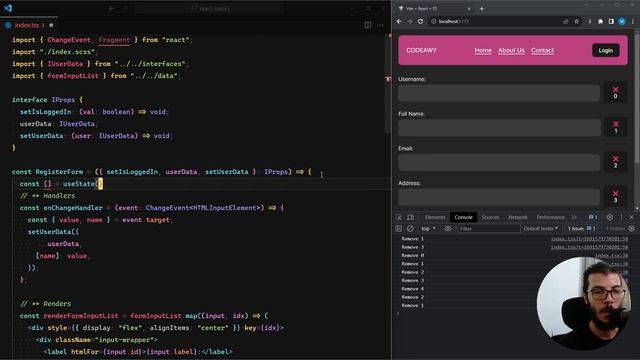Screen dimensions: 640x360
Task: Open the top JavaScript context dropdown
Action: coord(429,229)
